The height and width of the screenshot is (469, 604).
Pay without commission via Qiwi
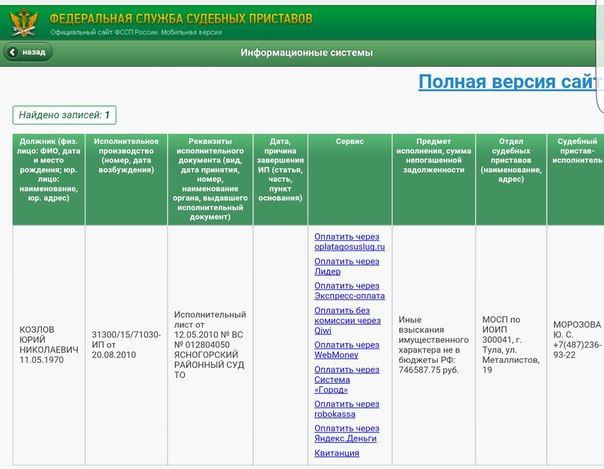click(346, 317)
